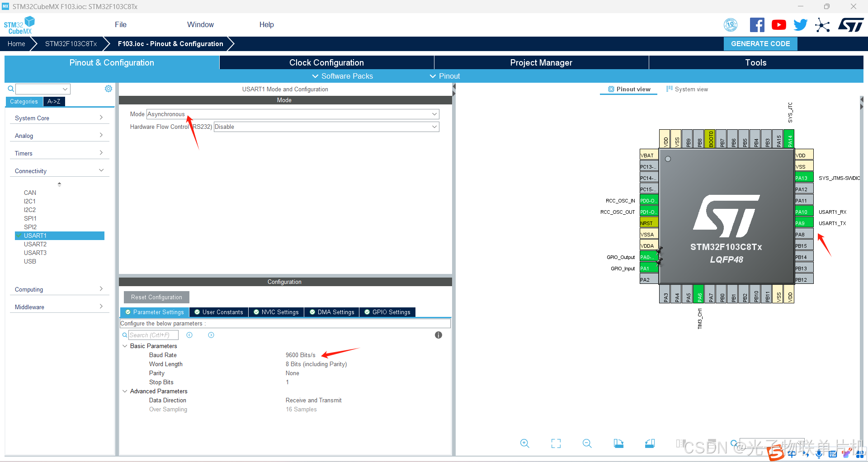868x462 pixels.
Task: Expand the System Core category
Action: click(59, 118)
